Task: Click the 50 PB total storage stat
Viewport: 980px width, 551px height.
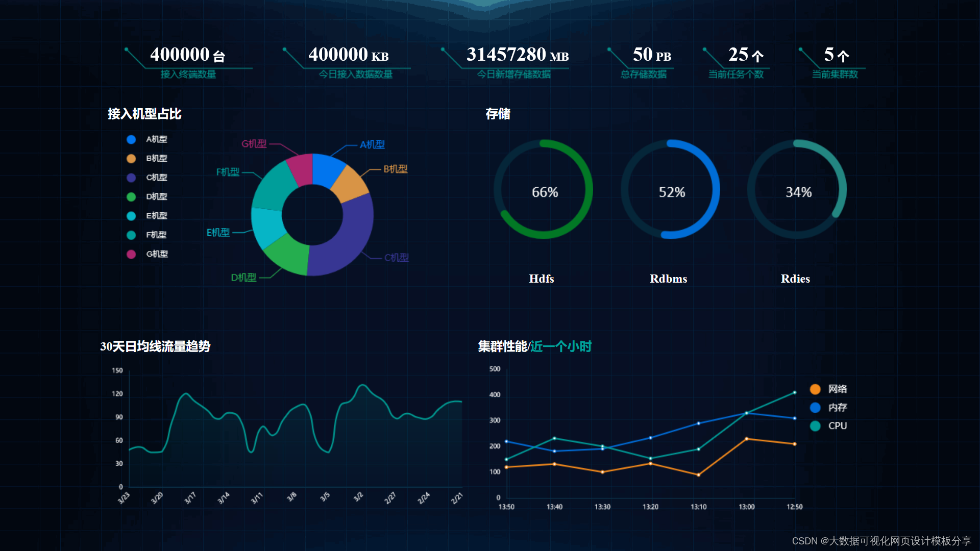Action: coord(651,55)
